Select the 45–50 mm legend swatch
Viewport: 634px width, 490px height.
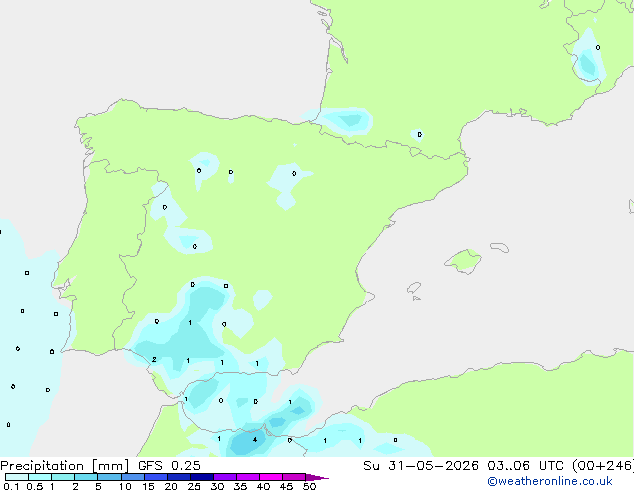[294, 477]
